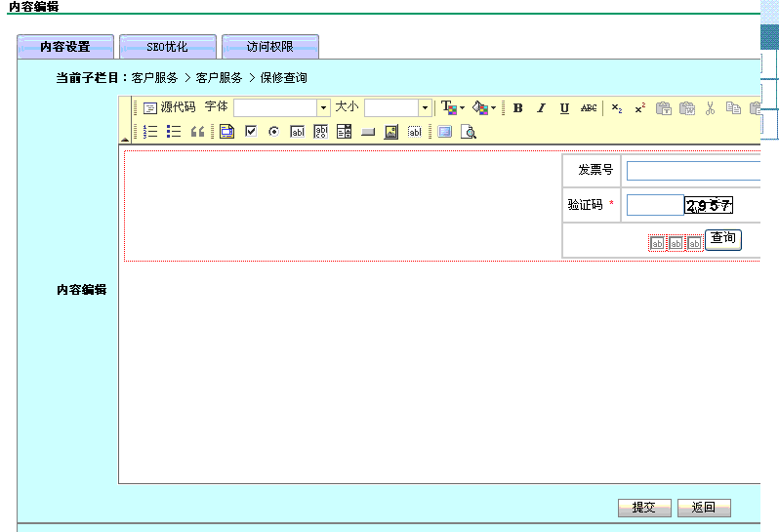Switch to SEO优化 tab

click(168, 47)
